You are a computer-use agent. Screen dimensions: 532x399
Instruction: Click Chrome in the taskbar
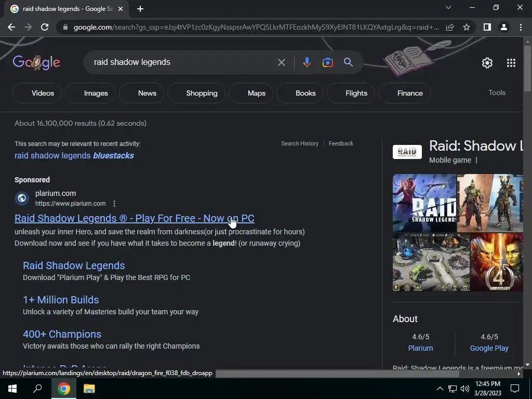pos(63,389)
